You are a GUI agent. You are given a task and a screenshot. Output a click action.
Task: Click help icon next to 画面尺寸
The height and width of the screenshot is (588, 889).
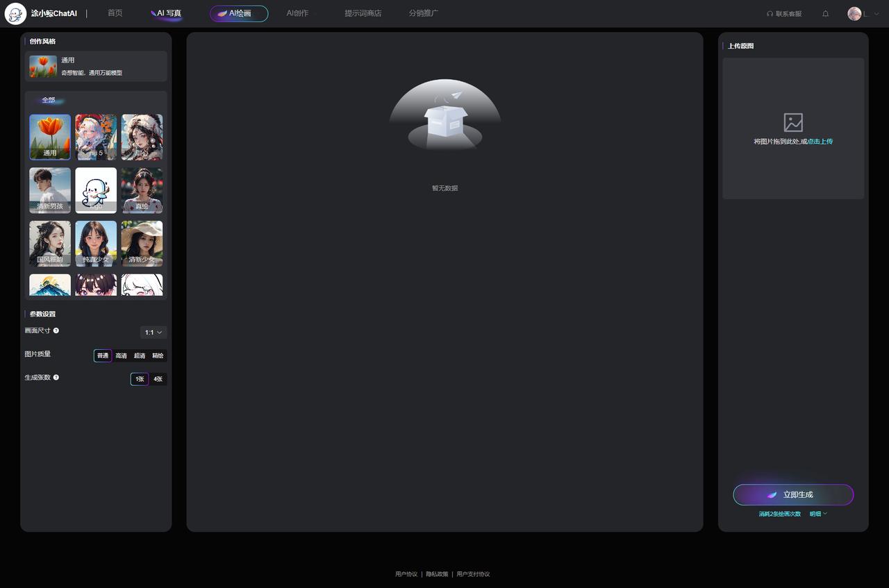(56, 331)
